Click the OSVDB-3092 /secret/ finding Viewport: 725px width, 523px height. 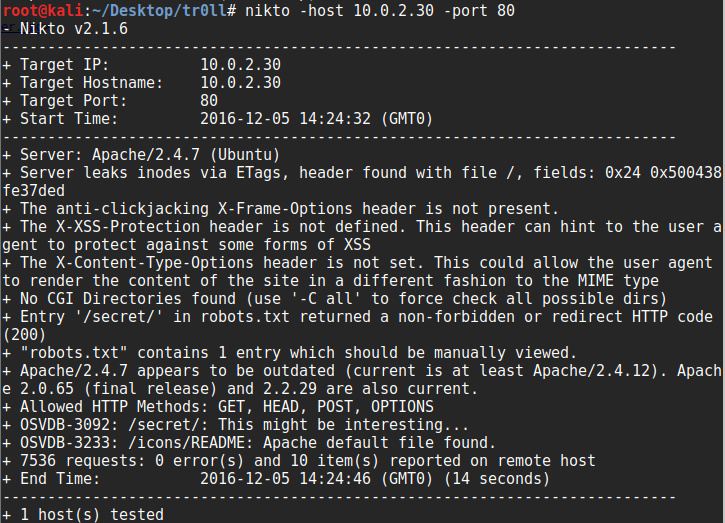click(x=236, y=425)
